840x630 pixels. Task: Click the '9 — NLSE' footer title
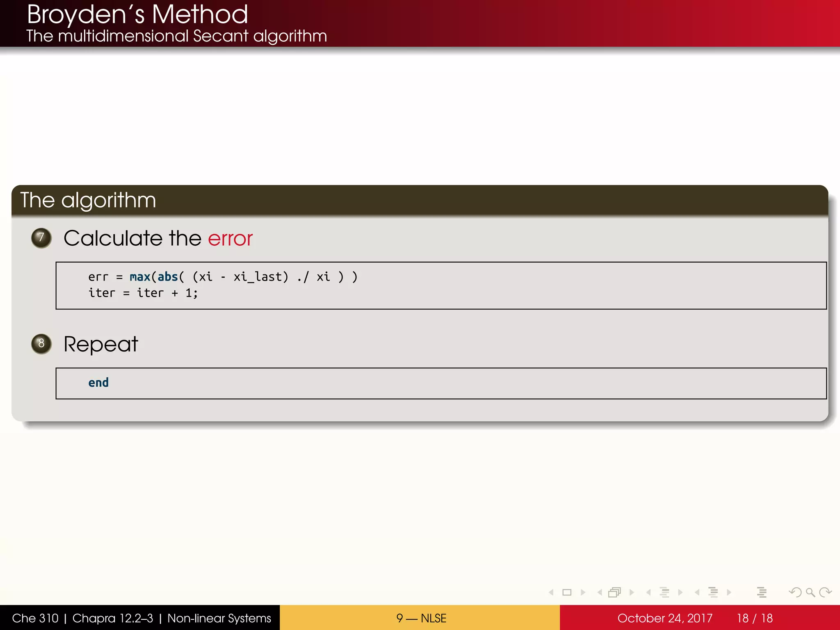421,618
